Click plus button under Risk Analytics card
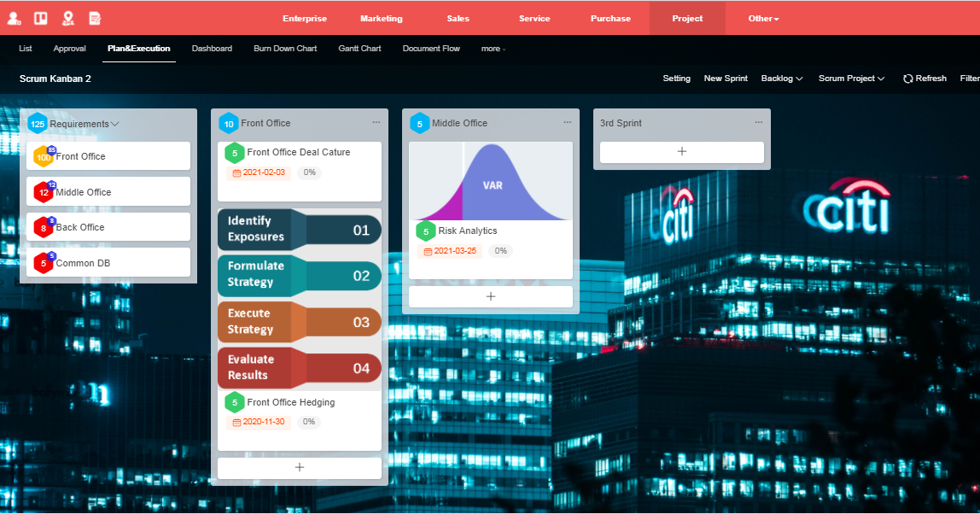This screenshot has height=514, width=980. click(490, 296)
